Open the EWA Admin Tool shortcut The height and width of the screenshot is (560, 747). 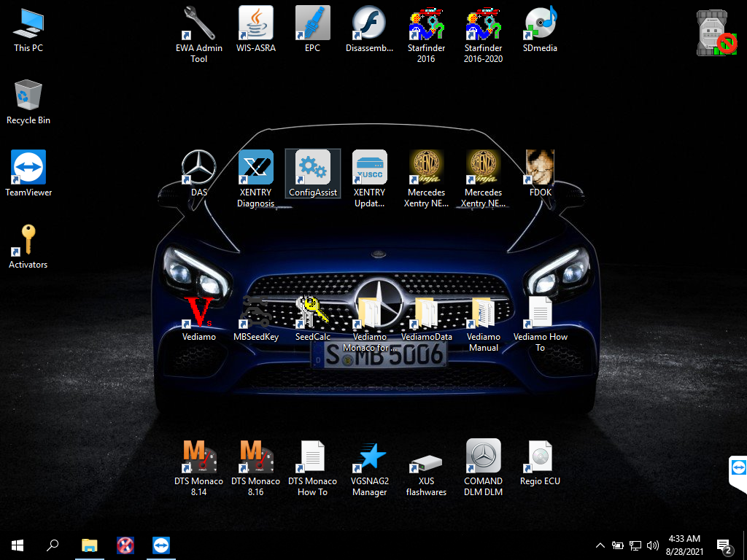pyautogui.click(x=198, y=24)
